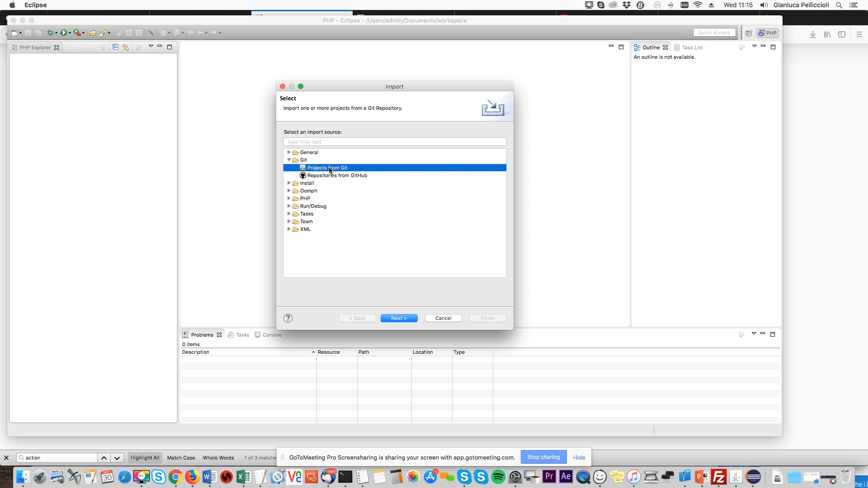Click the Open folder toolbar icon
Viewport: 868px width, 488px height.
(x=92, y=33)
